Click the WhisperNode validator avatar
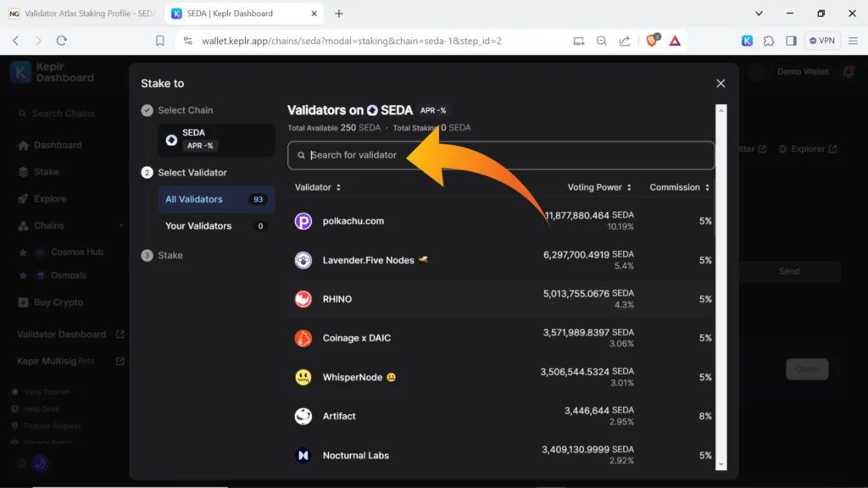 [x=303, y=377]
